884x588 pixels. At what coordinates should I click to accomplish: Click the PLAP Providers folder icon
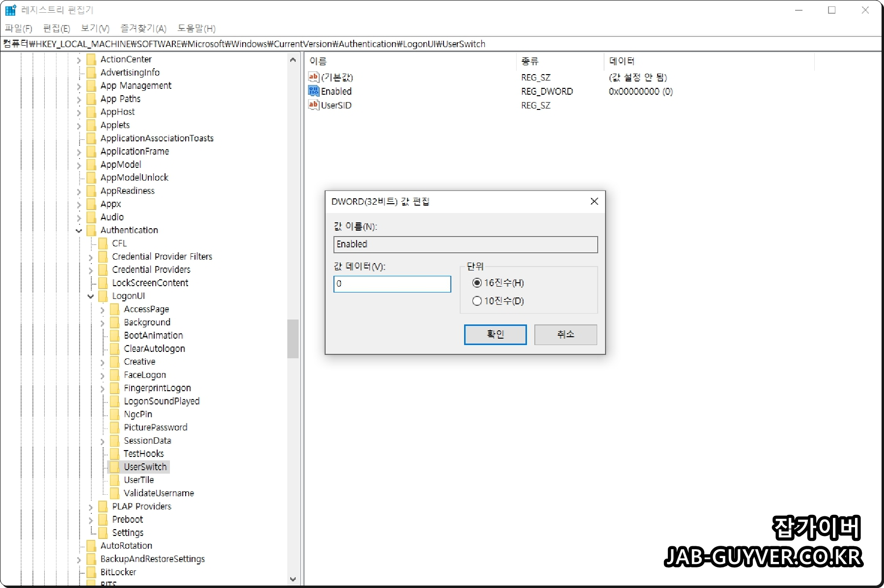(103, 506)
